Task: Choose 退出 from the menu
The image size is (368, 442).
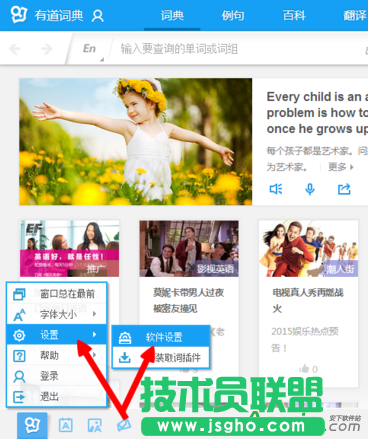Action: click(x=57, y=397)
